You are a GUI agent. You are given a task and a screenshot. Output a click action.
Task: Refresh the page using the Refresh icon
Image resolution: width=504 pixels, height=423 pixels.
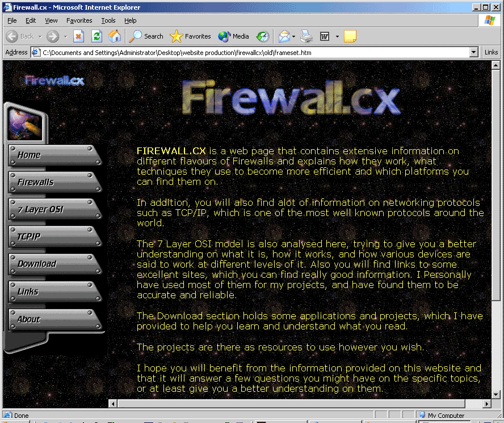96,36
